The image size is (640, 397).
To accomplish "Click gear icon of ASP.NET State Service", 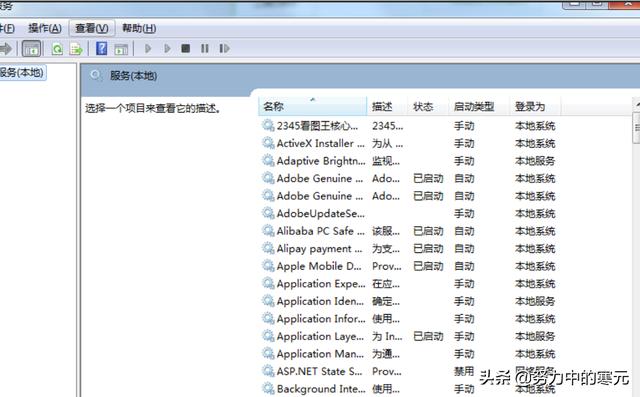I will 268,371.
